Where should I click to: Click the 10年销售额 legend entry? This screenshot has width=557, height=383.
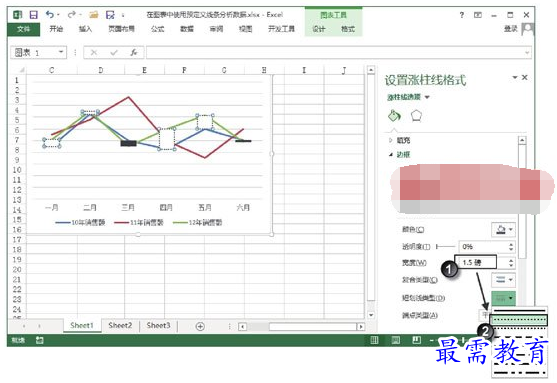point(80,223)
